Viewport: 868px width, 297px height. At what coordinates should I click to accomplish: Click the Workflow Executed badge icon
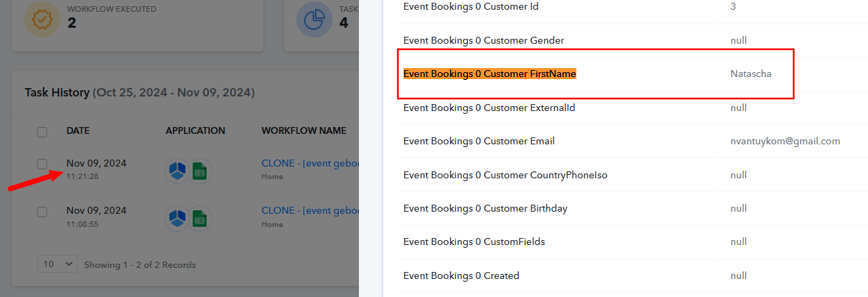[42, 19]
